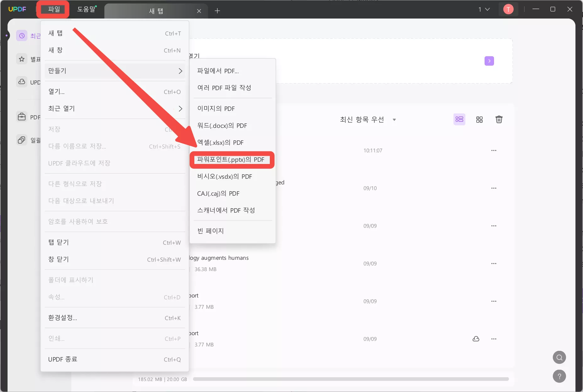Expand the 최근 열기 submenu

115,109
